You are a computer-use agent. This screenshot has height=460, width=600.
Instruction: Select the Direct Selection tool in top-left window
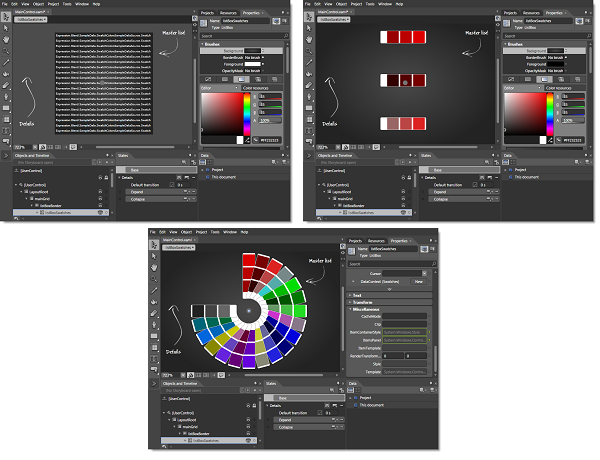(6, 28)
